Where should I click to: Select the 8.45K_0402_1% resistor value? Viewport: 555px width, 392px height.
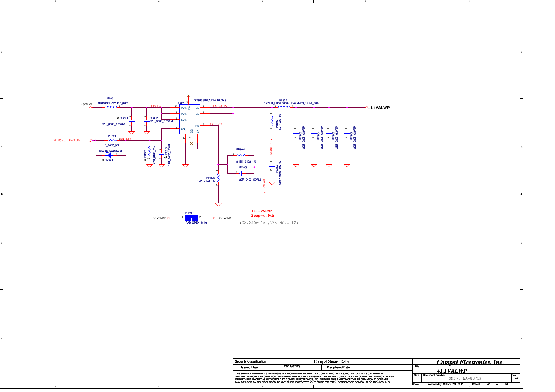[246, 162]
